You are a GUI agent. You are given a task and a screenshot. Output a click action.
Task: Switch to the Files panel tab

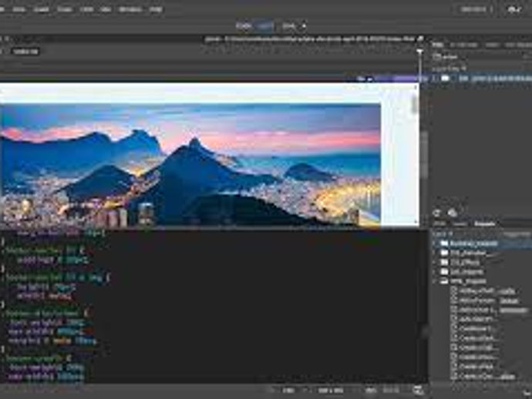(438, 45)
